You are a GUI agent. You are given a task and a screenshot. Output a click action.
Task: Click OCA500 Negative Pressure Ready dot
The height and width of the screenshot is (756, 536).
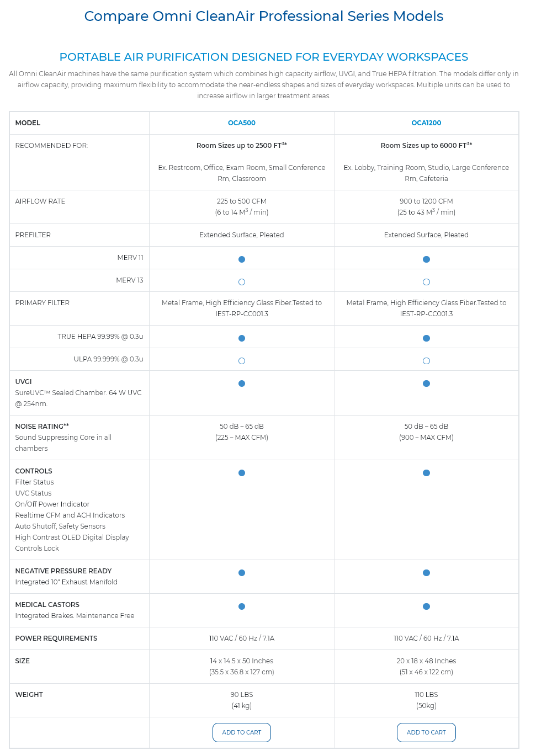(242, 573)
